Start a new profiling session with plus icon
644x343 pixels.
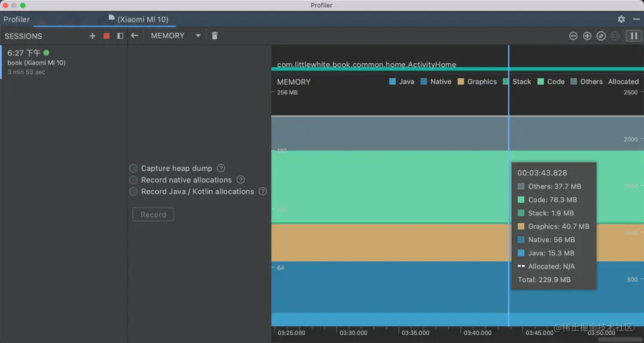92,36
